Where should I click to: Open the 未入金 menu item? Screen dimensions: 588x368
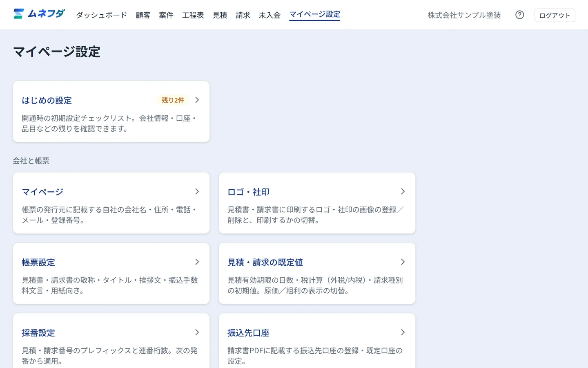pos(269,15)
